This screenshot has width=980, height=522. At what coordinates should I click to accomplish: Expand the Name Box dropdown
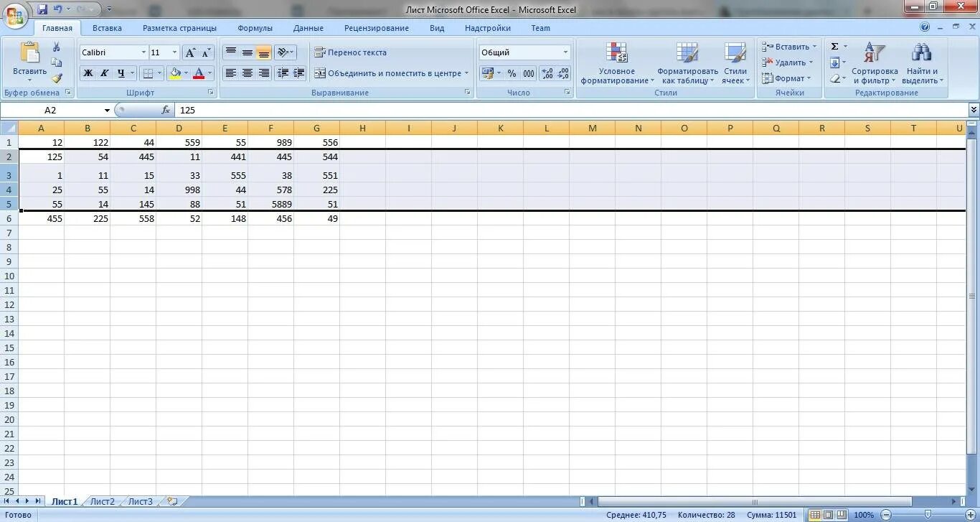coord(107,110)
